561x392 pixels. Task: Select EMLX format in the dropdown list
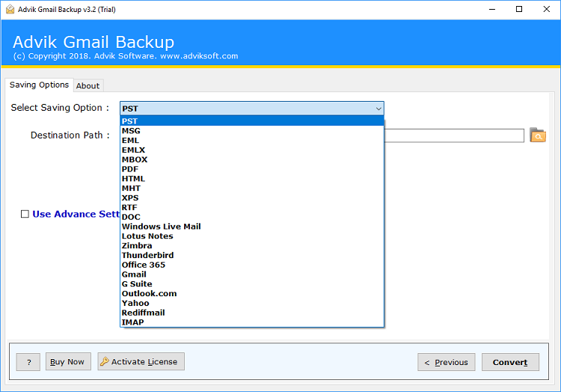click(x=252, y=150)
